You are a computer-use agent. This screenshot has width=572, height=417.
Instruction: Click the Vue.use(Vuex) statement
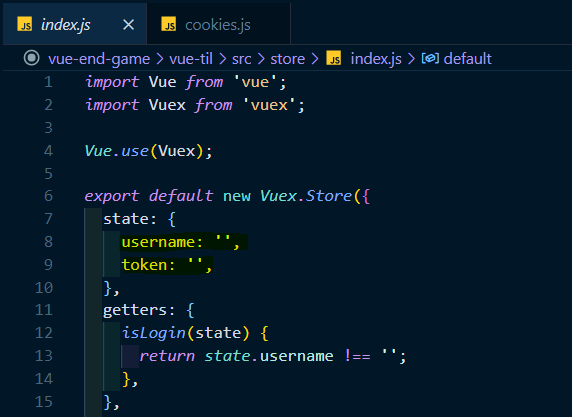[148, 151]
